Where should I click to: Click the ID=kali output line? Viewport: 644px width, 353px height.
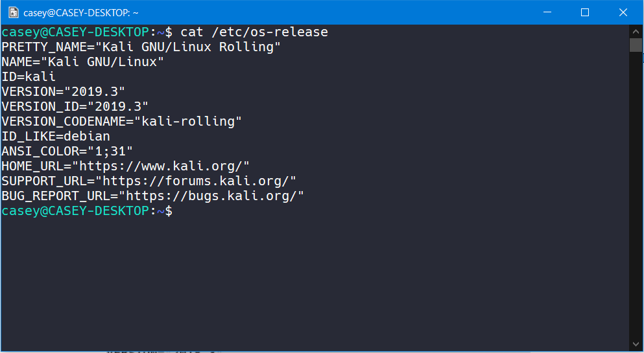tap(28, 76)
